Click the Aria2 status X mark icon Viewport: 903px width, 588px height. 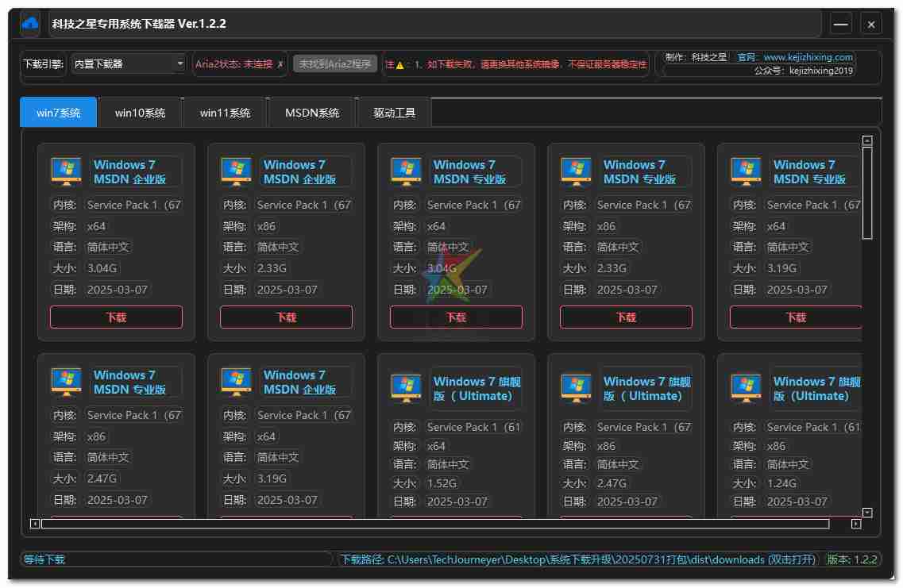point(280,64)
